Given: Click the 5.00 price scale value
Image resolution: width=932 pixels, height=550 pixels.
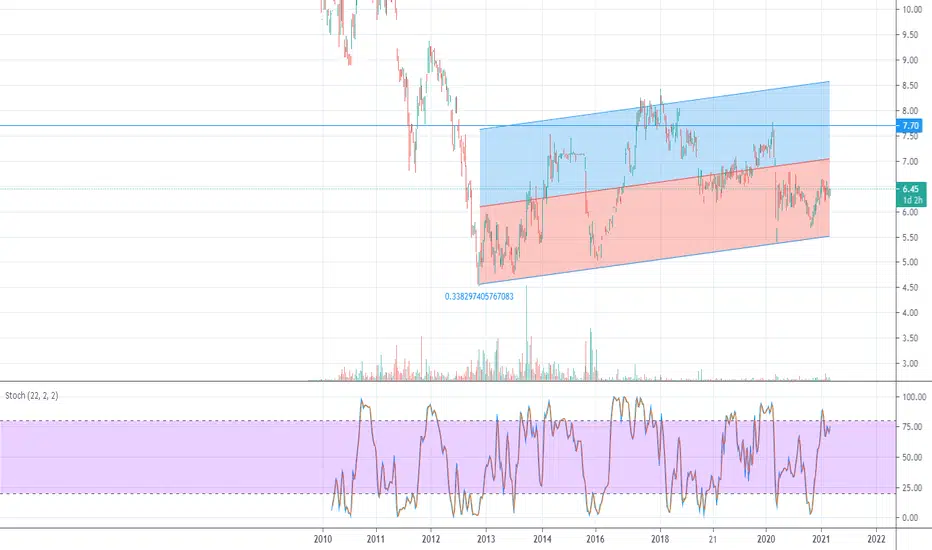Looking at the screenshot, I should [x=910, y=262].
